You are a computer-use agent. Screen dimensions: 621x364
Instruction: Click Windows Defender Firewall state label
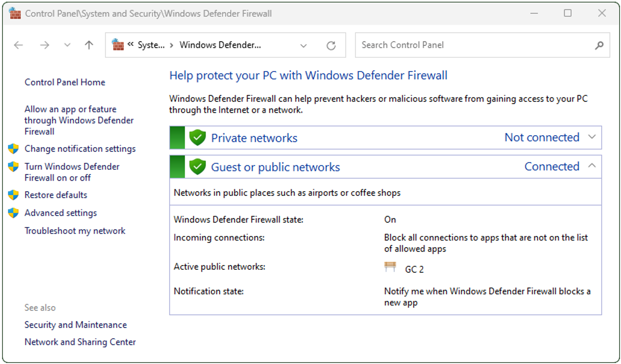tap(238, 220)
